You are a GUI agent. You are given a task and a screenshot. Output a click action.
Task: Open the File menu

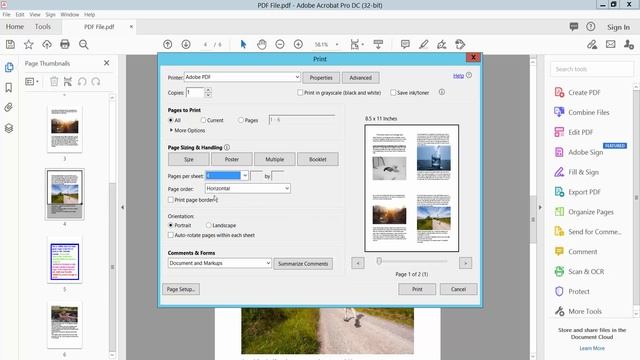click(6, 14)
